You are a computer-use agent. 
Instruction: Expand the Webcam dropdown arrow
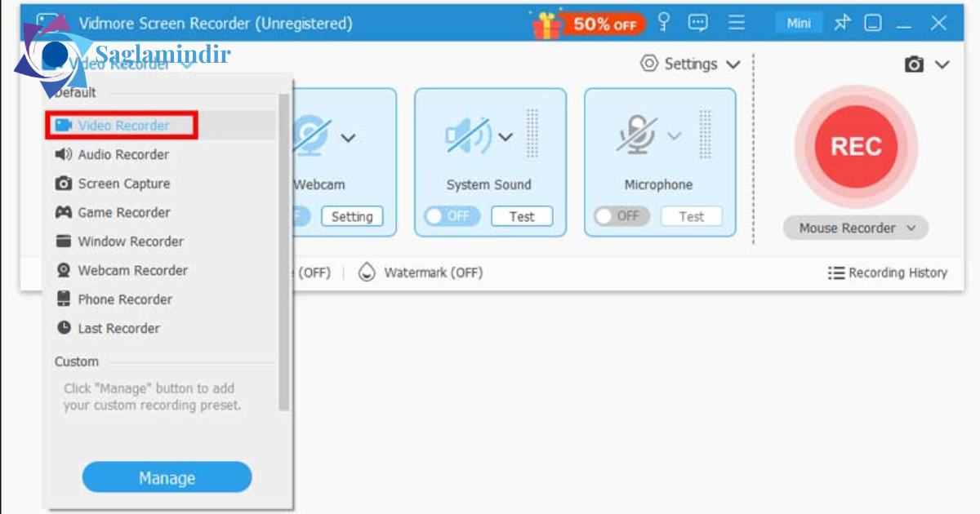pyautogui.click(x=348, y=138)
